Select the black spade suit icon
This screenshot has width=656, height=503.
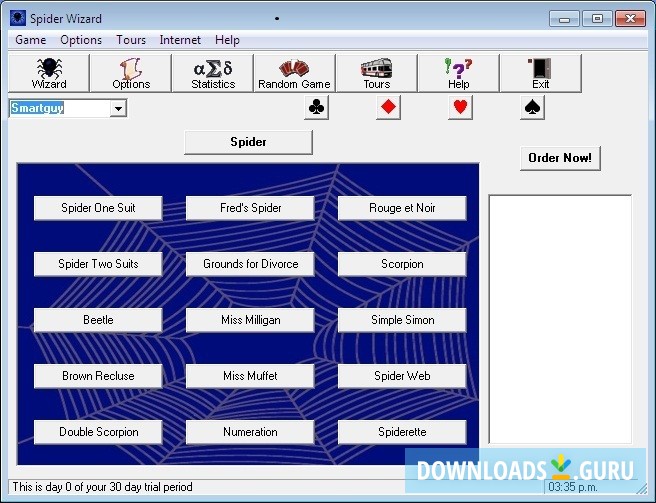(x=532, y=108)
